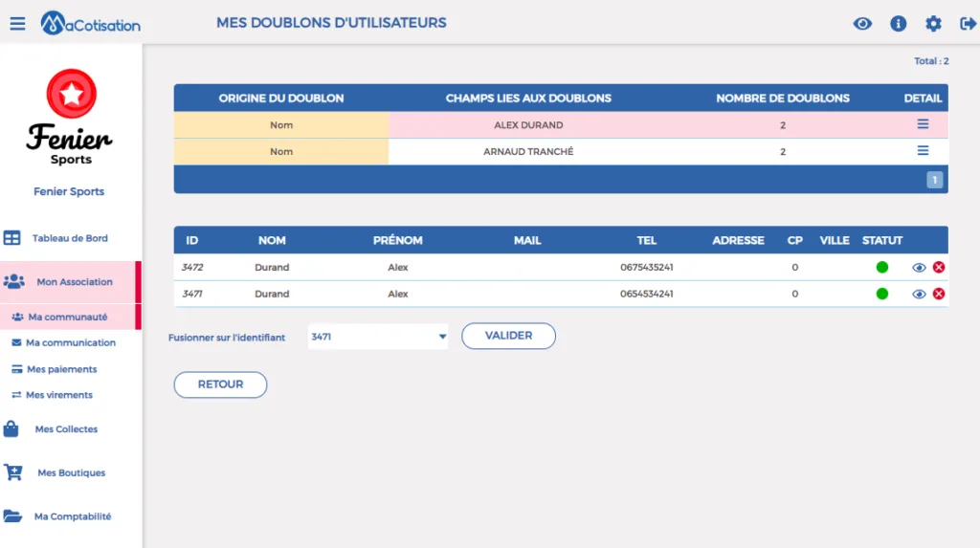
Task: Click the ID column header
Action: pyautogui.click(x=191, y=241)
